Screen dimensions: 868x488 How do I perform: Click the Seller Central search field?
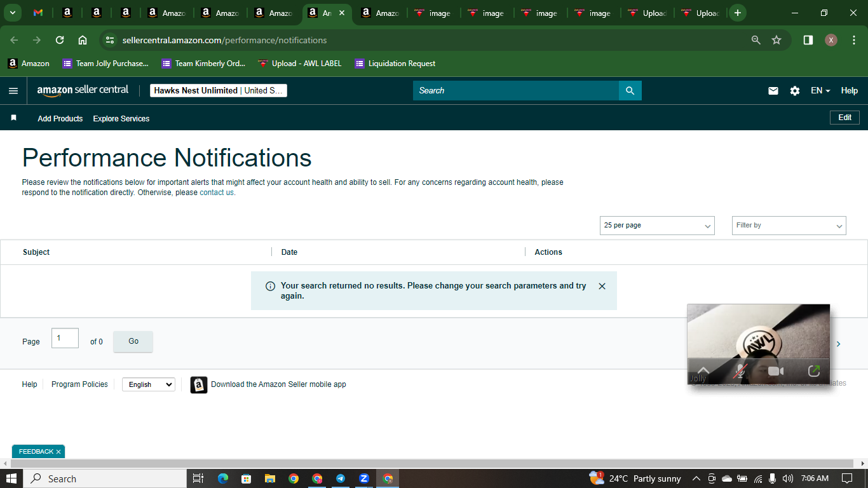516,91
